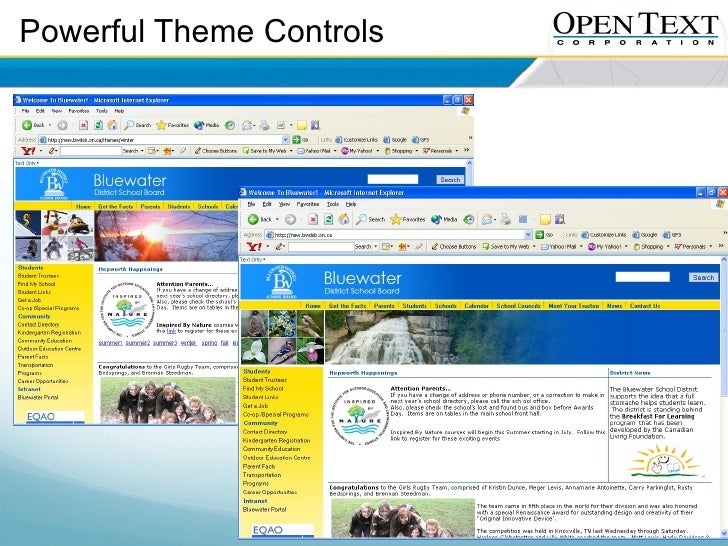Open Search in front browser toolbar
Screen dimensions: 728x546
[370, 219]
